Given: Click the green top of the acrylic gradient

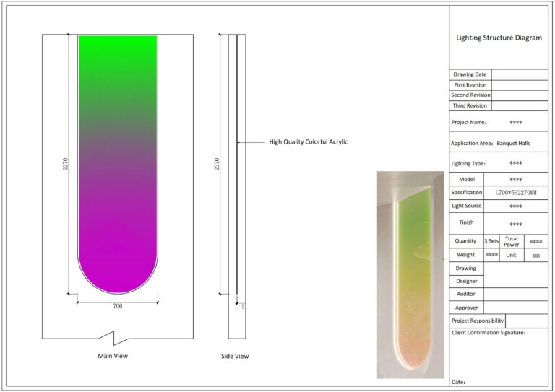Looking at the screenshot, I should pos(117,51).
